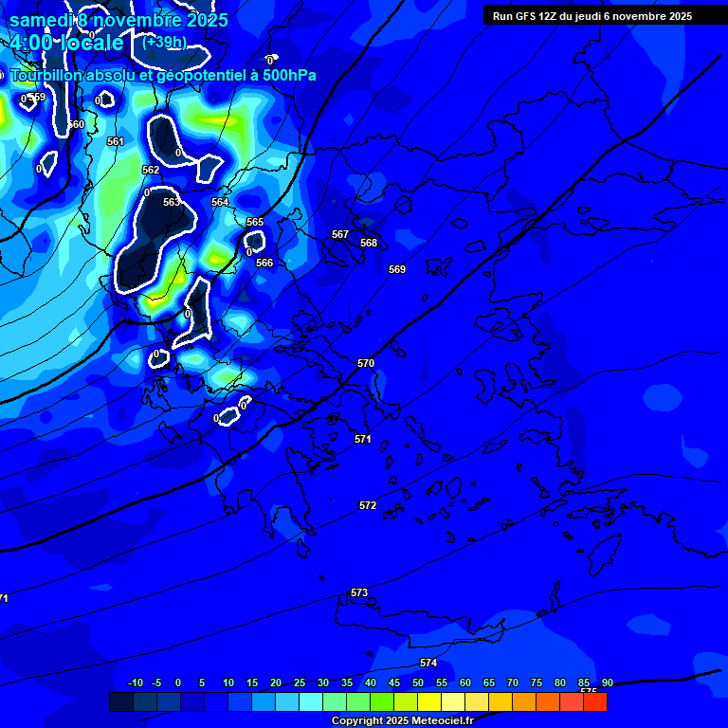728x728 pixels.
Task: Click the Tourbillon absolu et géopotentiel subtitle
Action: tap(163, 76)
